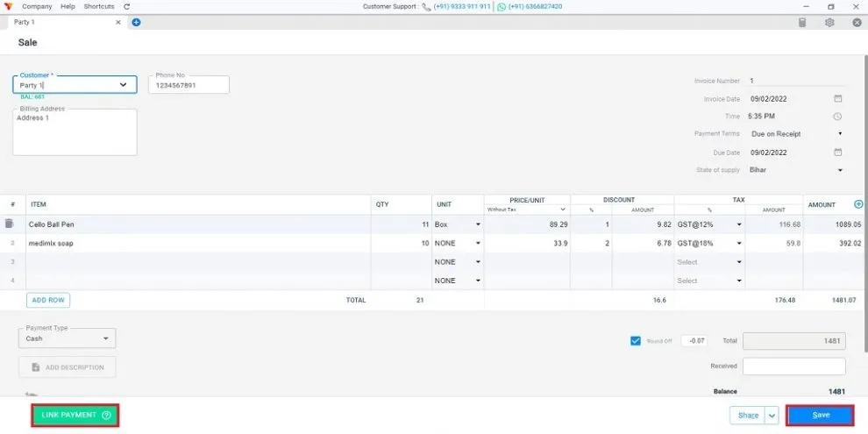Screen dimensions: 868x434
Task: Add a new tab with plus icon
Action: [x=136, y=22]
